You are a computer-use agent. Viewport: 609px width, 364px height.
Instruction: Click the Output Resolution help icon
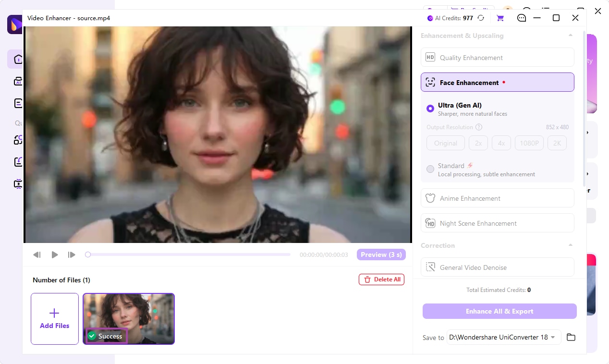tap(479, 127)
